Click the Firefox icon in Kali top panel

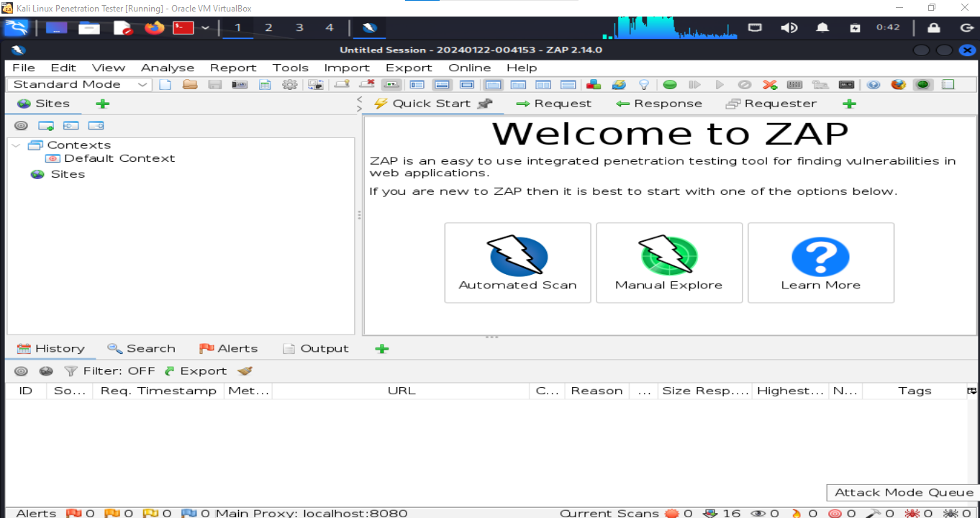[154, 28]
